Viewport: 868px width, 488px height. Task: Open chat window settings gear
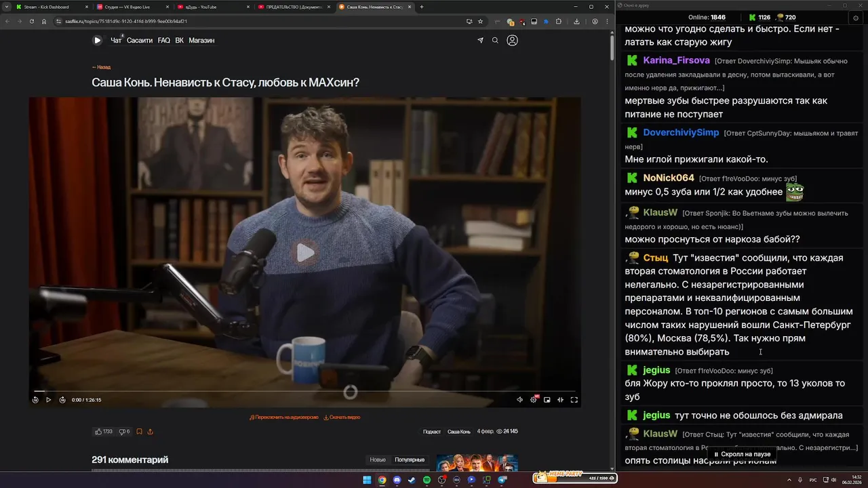point(854,17)
